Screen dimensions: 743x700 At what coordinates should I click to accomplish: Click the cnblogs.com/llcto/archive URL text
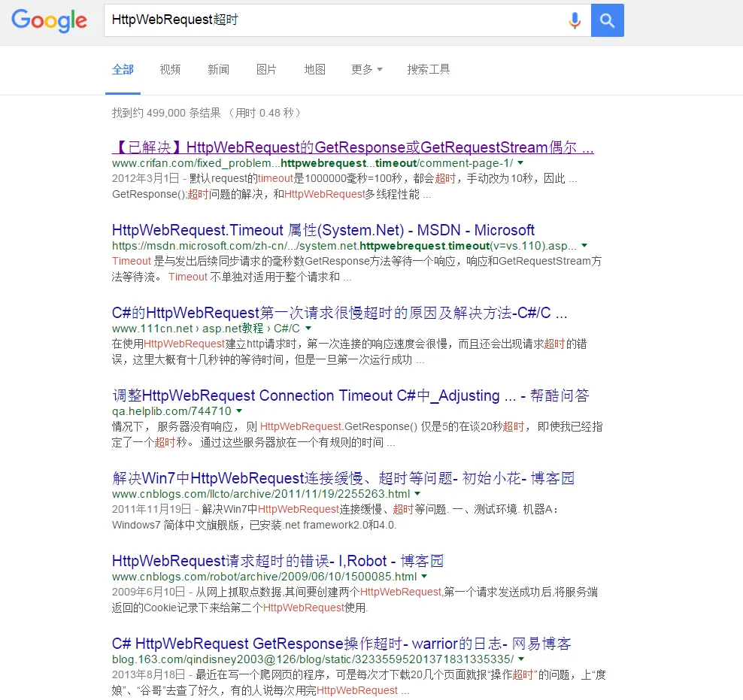261,494
